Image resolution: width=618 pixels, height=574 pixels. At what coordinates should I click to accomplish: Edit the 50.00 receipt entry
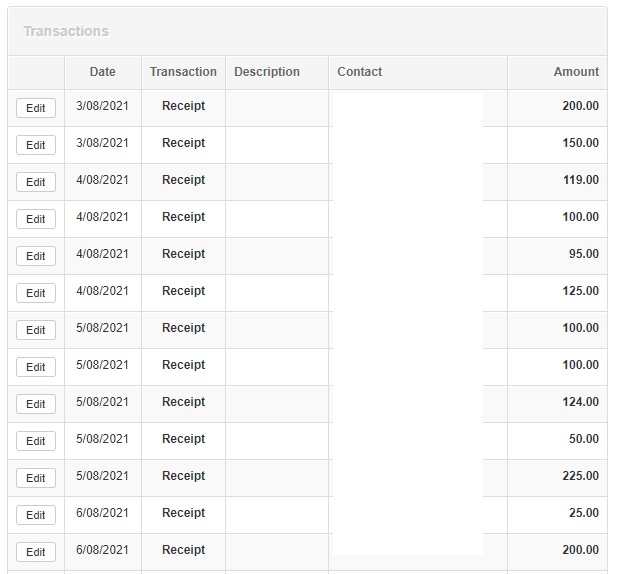(x=36, y=441)
